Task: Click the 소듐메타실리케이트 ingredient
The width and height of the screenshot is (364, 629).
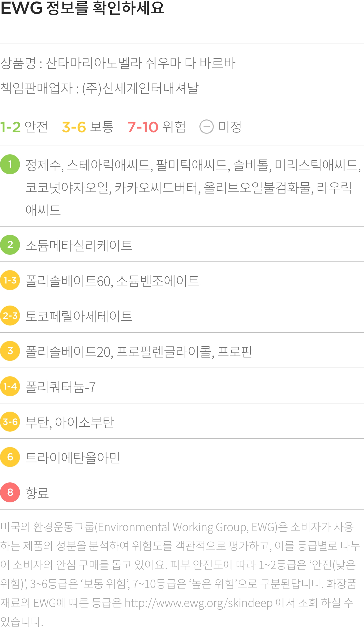Action: (x=79, y=245)
